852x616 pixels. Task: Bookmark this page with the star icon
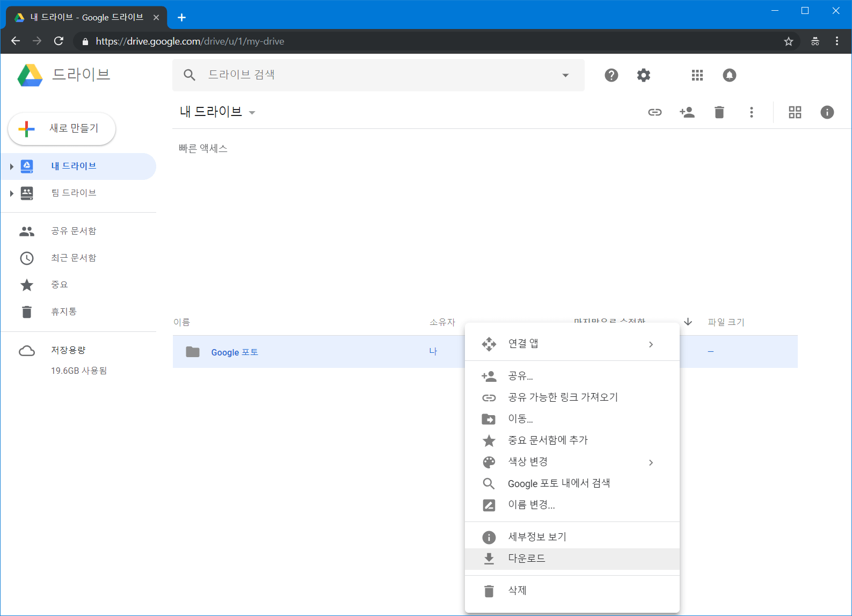pos(788,41)
